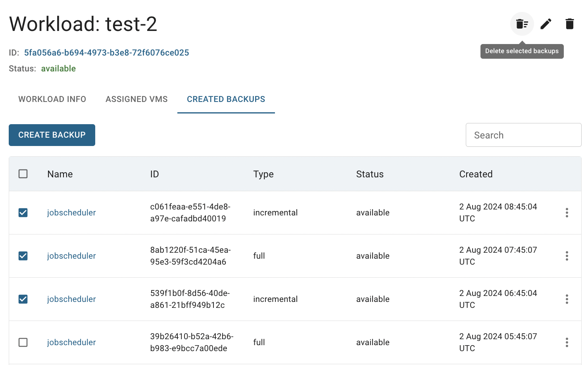Click "available" status in the 39b26410 row
This screenshot has width=588, height=365.
pyautogui.click(x=373, y=342)
